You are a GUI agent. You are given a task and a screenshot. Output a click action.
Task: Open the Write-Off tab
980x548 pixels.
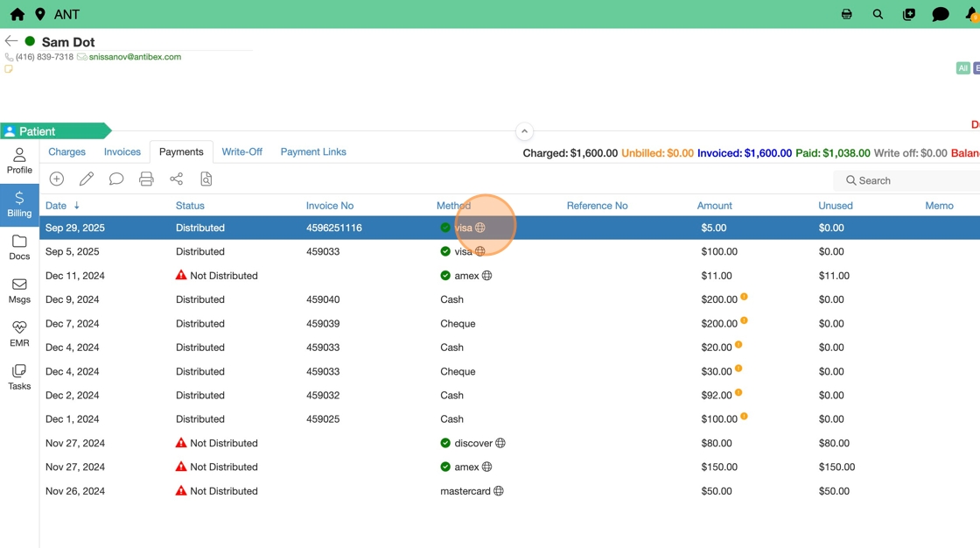coord(241,152)
